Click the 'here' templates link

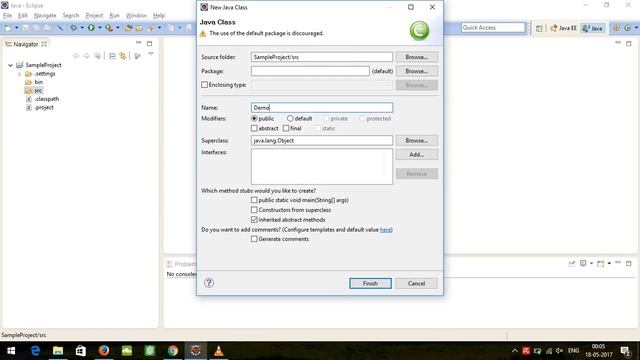pos(385,230)
